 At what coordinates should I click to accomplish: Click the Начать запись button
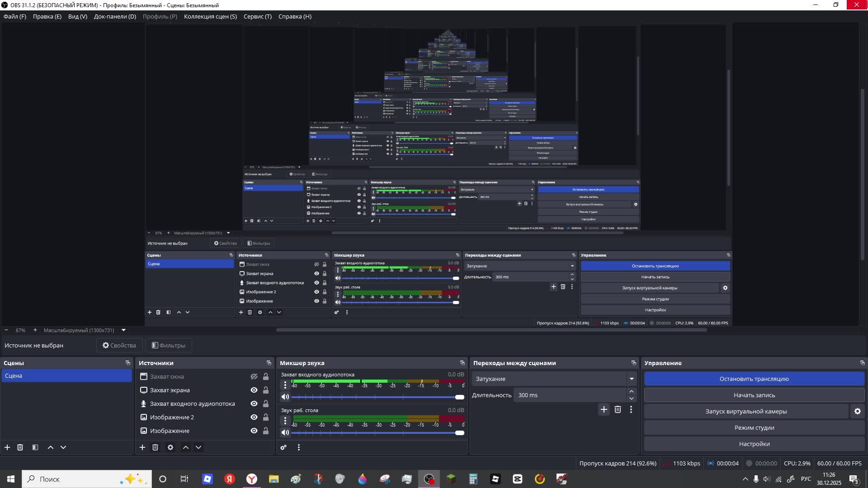[754, 395]
